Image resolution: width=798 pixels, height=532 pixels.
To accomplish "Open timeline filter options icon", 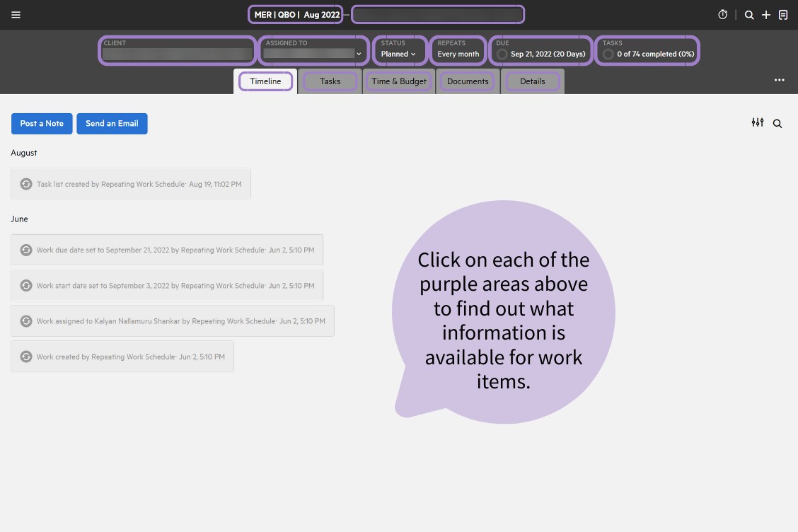I will click(x=758, y=122).
